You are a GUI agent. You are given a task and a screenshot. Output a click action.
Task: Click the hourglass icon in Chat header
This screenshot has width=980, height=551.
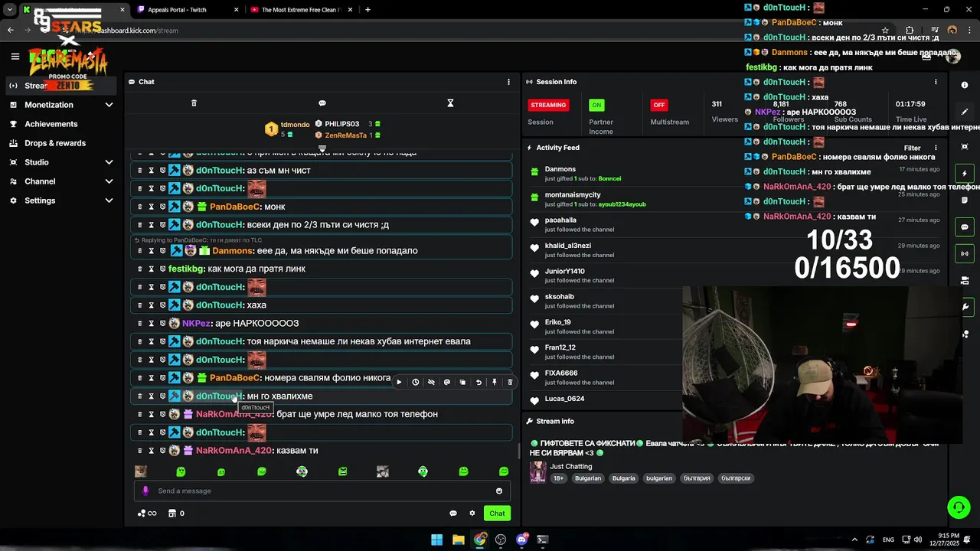click(x=450, y=103)
